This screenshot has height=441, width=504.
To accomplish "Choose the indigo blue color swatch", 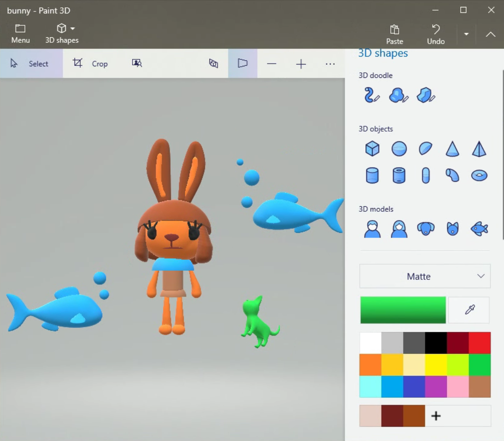I will (414, 387).
